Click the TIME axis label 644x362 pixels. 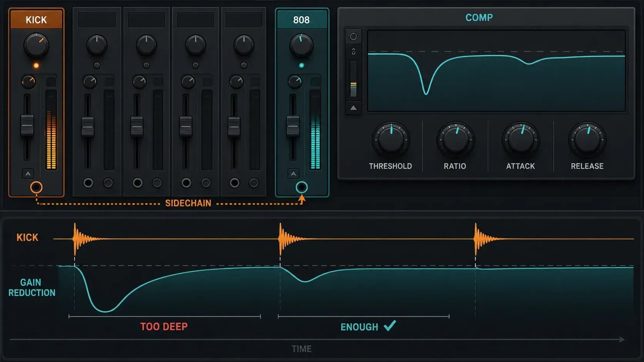[x=302, y=349]
